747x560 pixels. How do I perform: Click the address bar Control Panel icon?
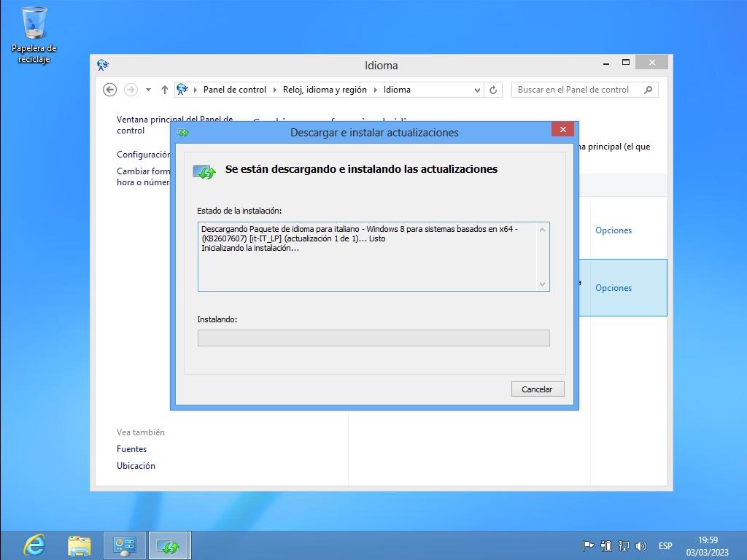[x=182, y=89]
